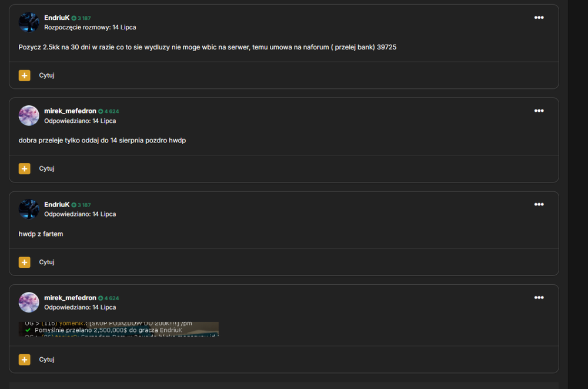Image resolution: width=588 pixels, height=389 pixels.
Task: Open the money transfer screenshot thumbnail
Action: 119,329
